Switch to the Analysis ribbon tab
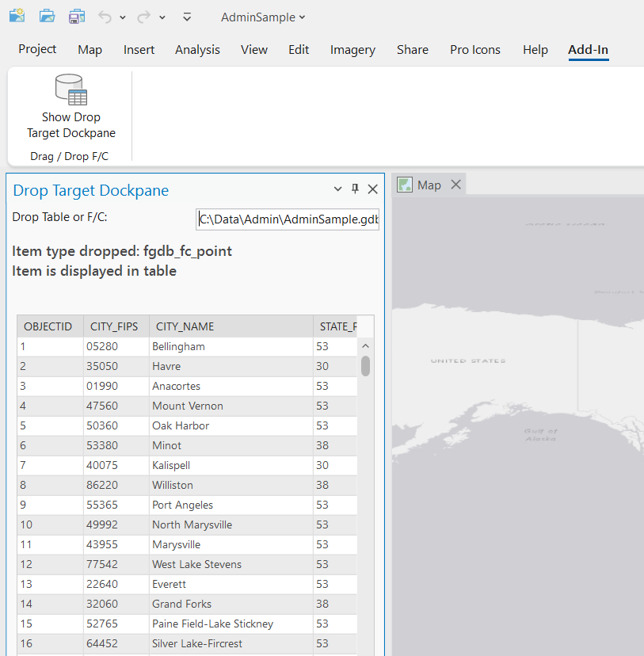This screenshot has width=644, height=656. [x=197, y=49]
